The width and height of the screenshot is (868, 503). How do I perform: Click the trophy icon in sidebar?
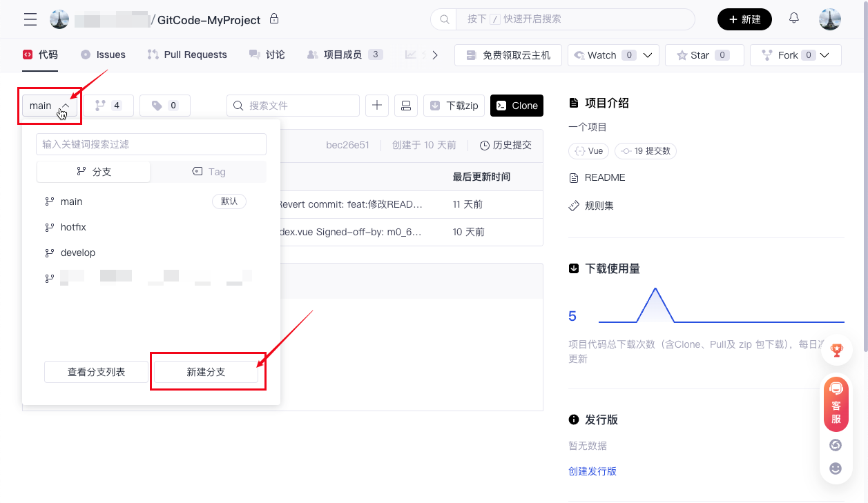836,351
